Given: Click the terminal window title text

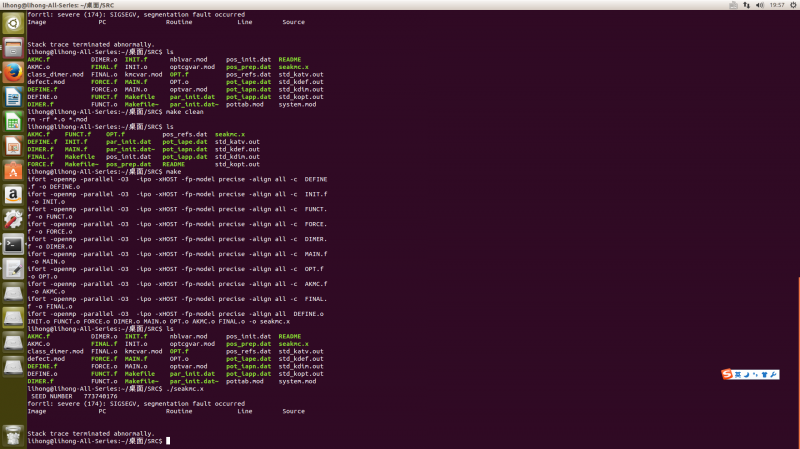Looking at the screenshot, I should [58, 5].
